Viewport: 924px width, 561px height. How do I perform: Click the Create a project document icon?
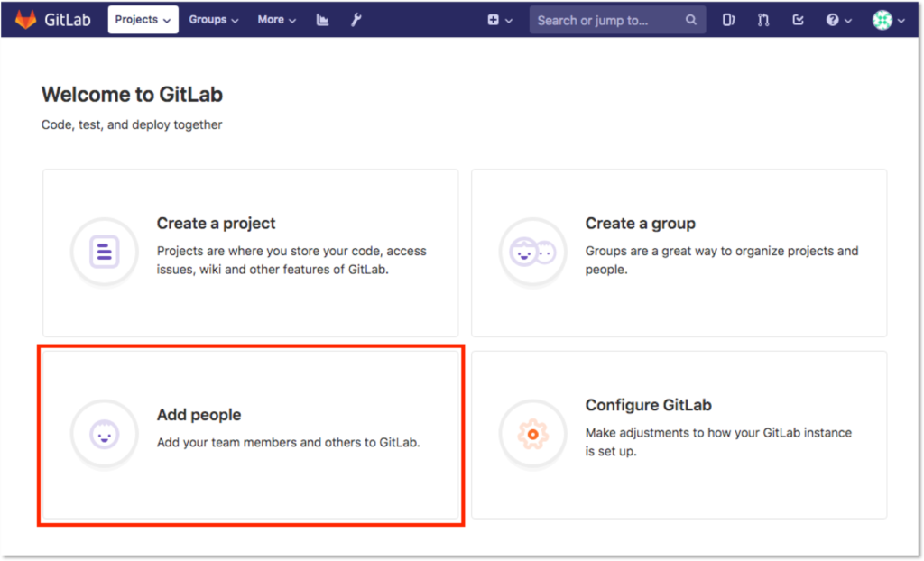tap(105, 252)
